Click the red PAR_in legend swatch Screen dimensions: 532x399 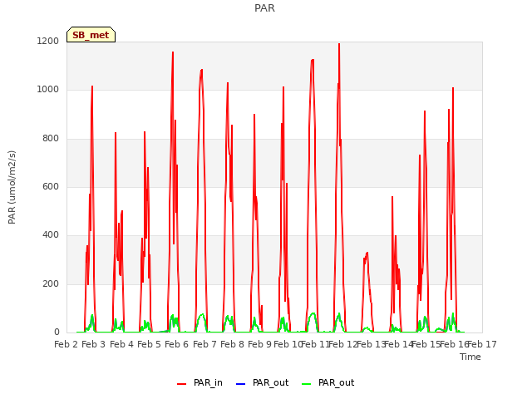point(181,384)
